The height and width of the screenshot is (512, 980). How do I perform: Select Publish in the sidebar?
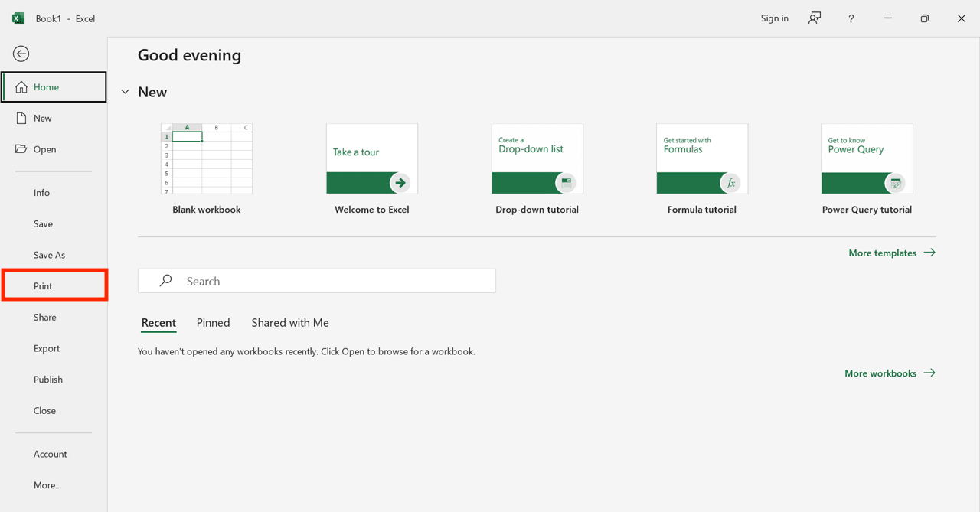54,380
